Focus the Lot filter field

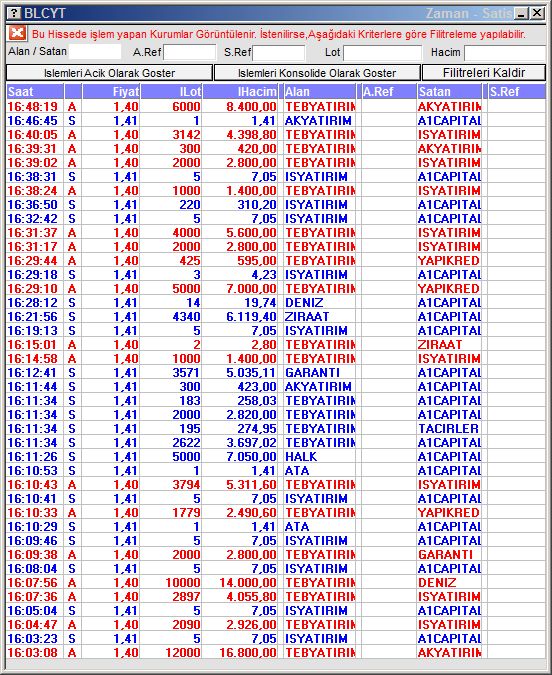point(382,53)
